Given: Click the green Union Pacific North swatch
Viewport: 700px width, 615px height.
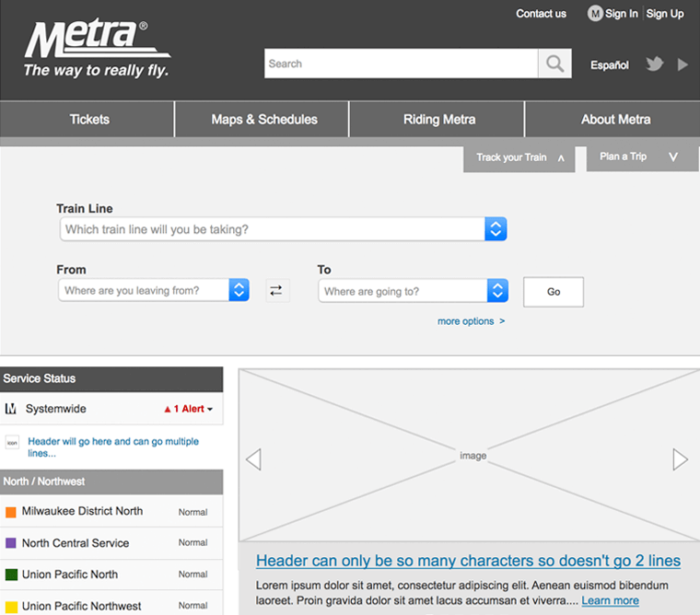Looking at the screenshot, I should tap(11, 574).
